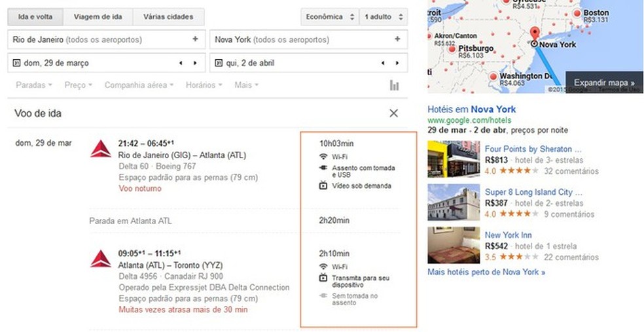Screen dimensions: 644x332
Task: Click the power outlet icon for Assento com tomada
Action: coord(323,167)
